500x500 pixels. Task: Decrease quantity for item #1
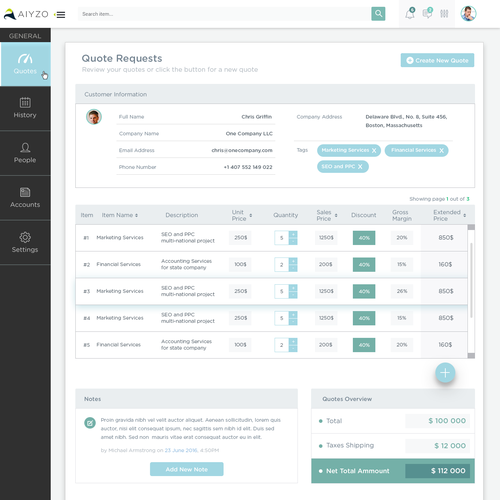pos(293,241)
